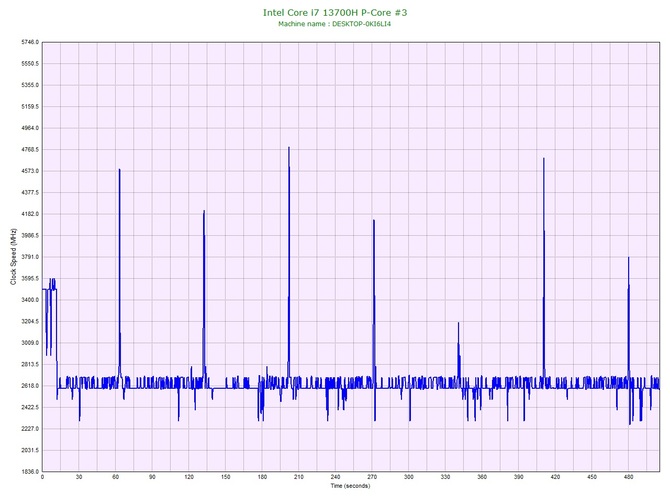Viewport: 670px width, 503px height.
Task: Click the 4573.0 y-axis label
Action: click(x=30, y=171)
